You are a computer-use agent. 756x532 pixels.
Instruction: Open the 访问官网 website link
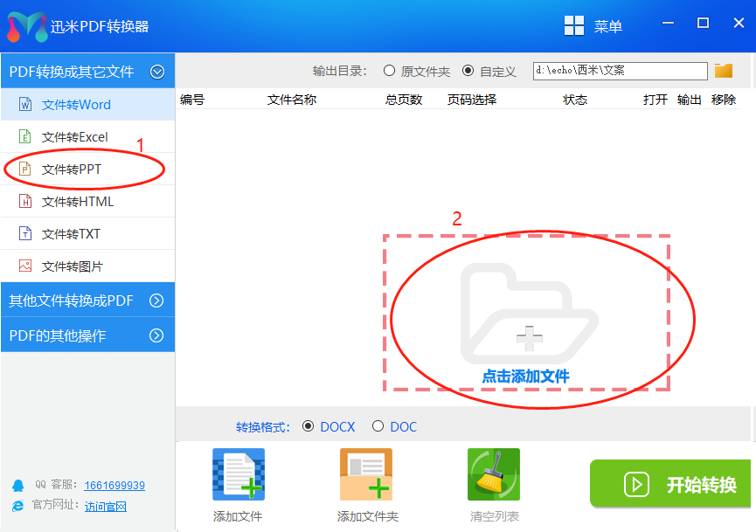pyautogui.click(x=105, y=505)
